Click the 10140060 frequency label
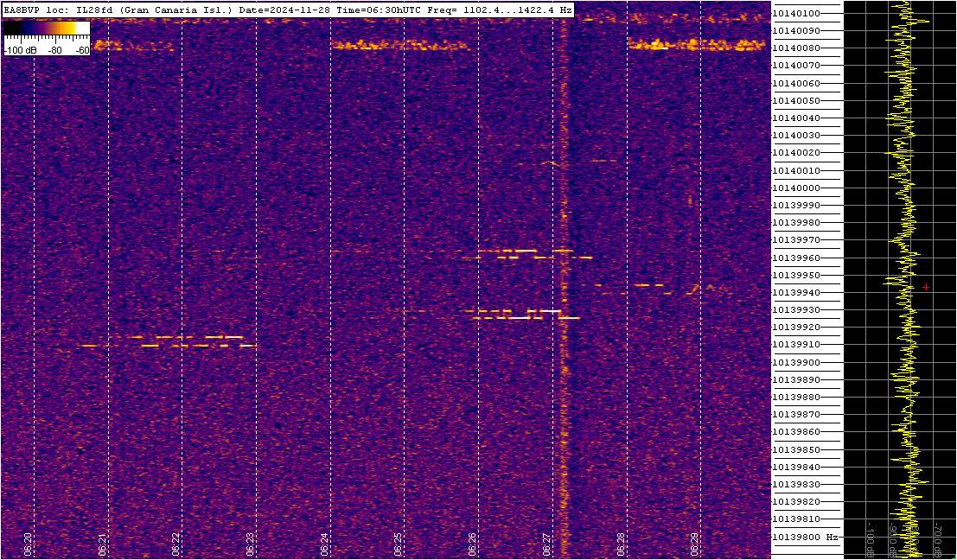The width and height of the screenshot is (957, 560). click(x=796, y=83)
